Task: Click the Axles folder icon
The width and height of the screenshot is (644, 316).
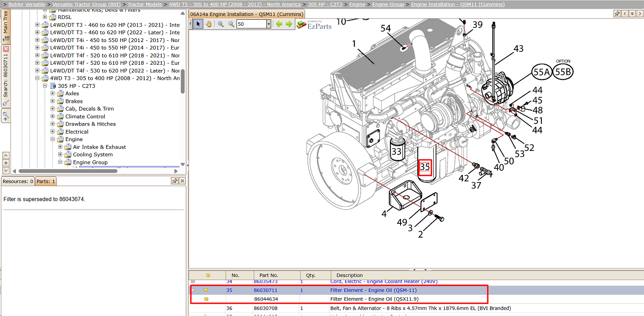Action: point(61,93)
